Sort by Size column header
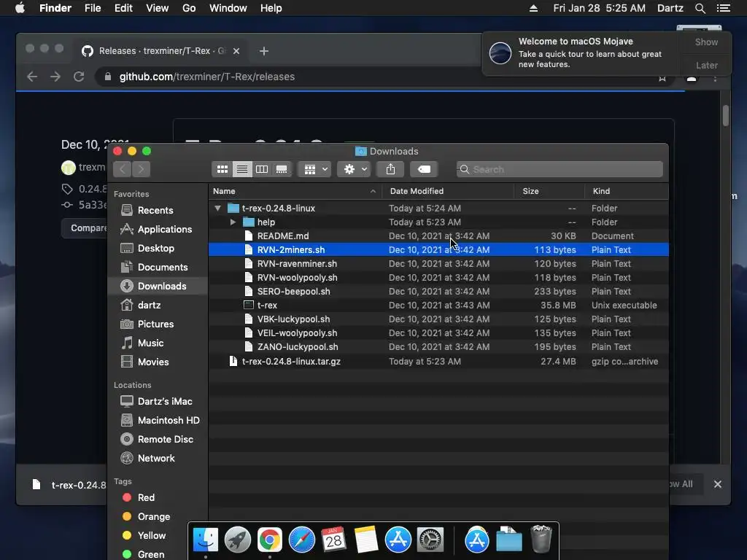747x560 pixels. coord(550,191)
